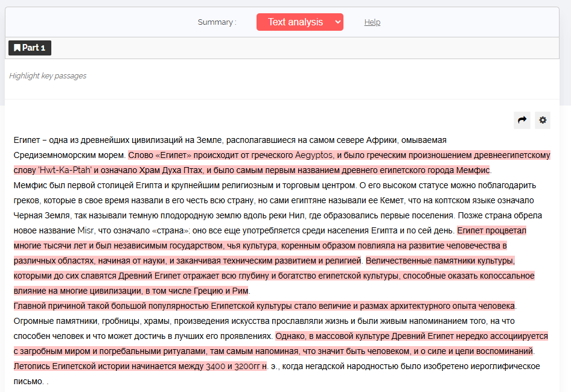The image size is (571, 392).
Task: Click the sentence starting 'Огромные памятники, гробницы'
Action: (264, 329)
